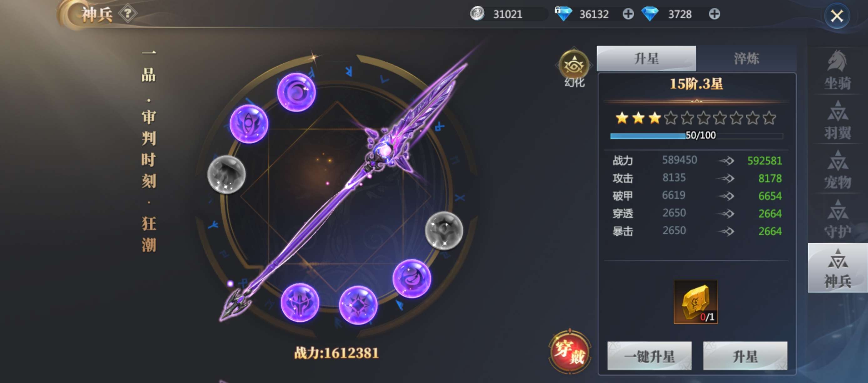Click the plus next to 36132 diamonds
This screenshot has width=868, height=383.
click(x=628, y=14)
